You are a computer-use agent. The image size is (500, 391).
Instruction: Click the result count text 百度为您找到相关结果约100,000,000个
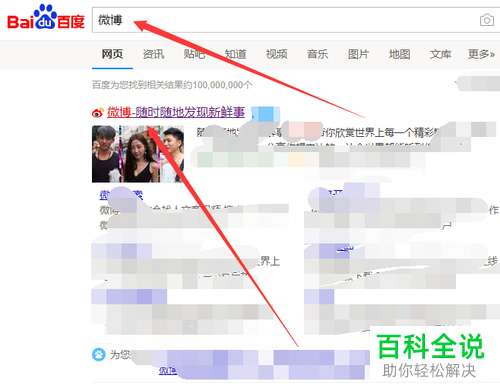tap(172, 85)
